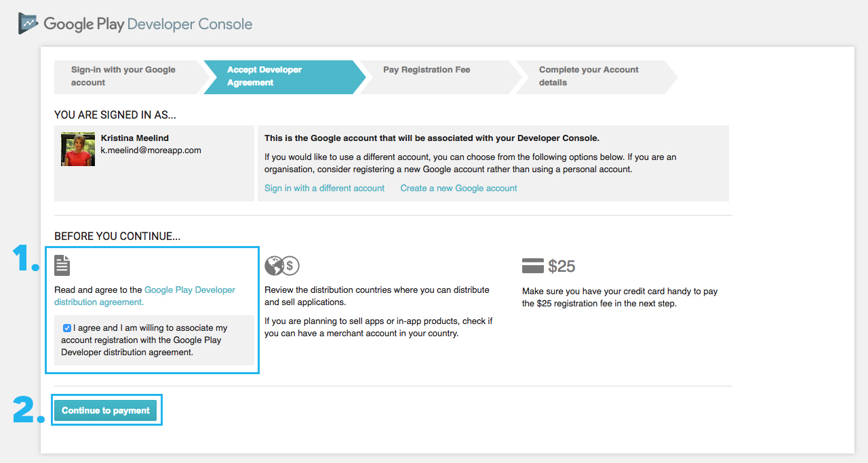The width and height of the screenshot is (868, 463).
Task: Open Create a new Google account link
Action: tap(458, 188)
